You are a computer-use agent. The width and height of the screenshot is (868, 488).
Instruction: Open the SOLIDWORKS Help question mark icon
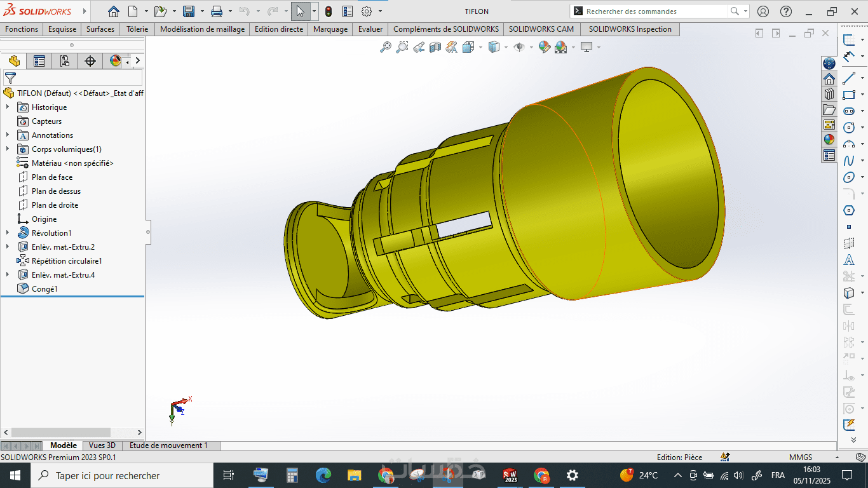[x=786, y=11]
